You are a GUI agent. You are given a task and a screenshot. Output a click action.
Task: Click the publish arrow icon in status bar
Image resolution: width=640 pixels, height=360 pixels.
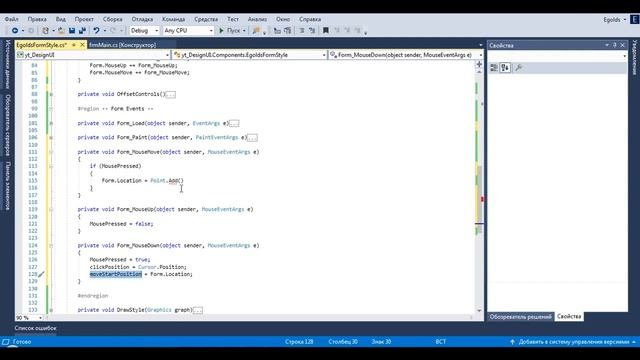[513, 342]
